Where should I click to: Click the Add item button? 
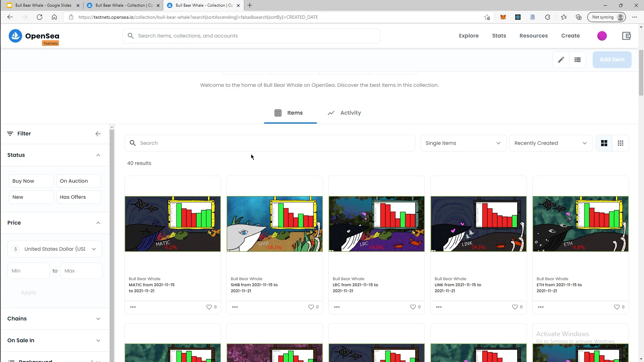click(612, 60)
